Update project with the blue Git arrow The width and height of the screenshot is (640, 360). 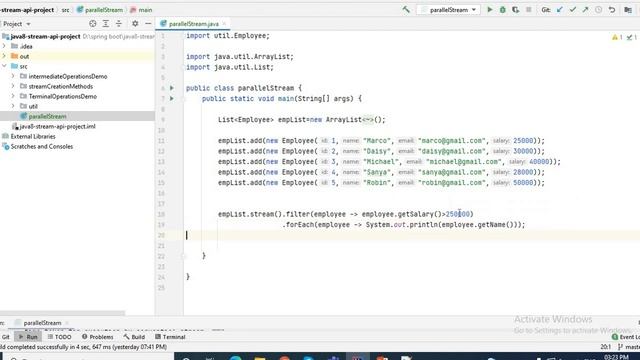[560, 9]
